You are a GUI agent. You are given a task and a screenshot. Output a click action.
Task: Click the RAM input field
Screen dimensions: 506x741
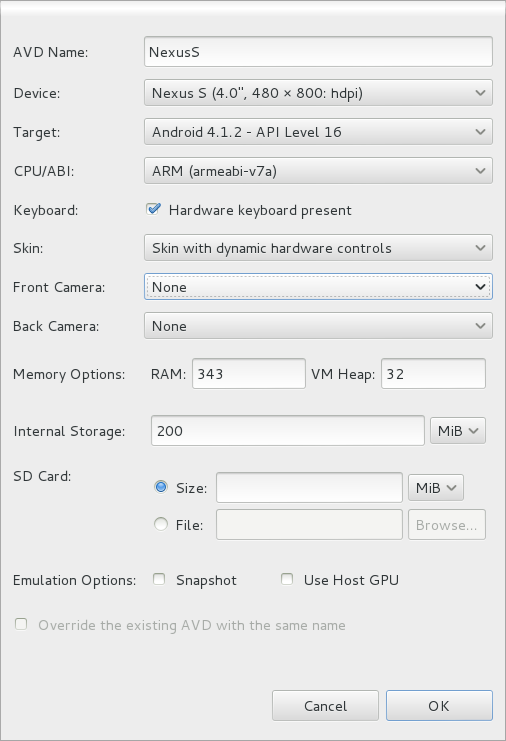[x=249, y=373]
